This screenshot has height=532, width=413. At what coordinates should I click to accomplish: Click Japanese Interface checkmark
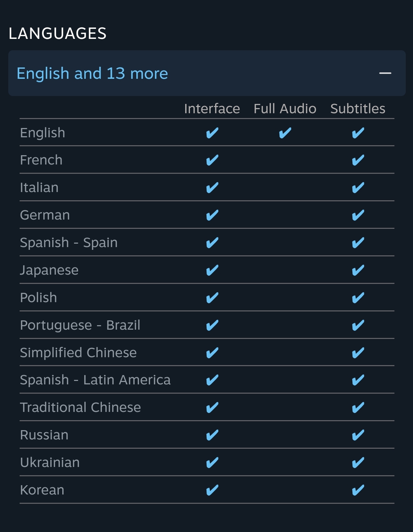click(x=212, y=270)
